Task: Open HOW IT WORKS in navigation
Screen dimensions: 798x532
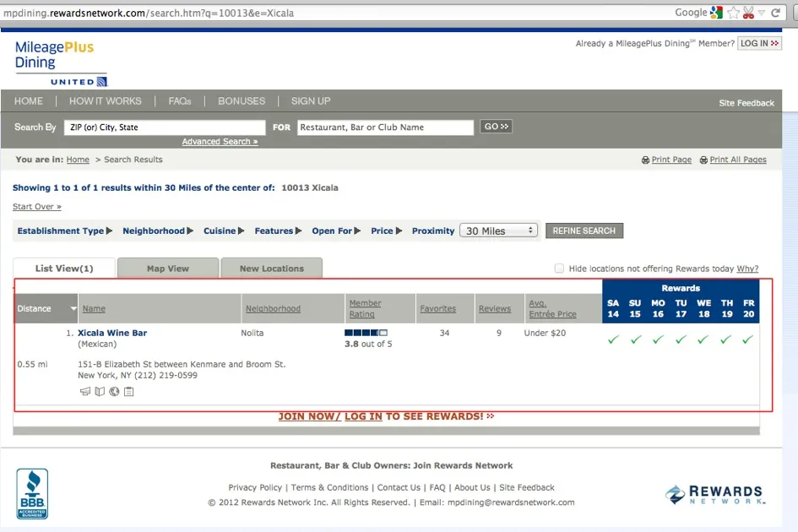Action: [x=106, y=100]
